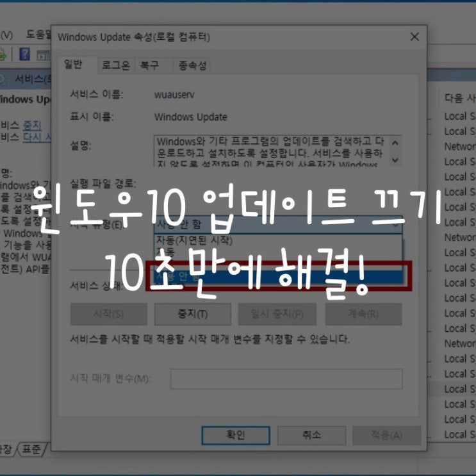Open the menu ending in (V)
Screen dimensions: 476x476
6,35
